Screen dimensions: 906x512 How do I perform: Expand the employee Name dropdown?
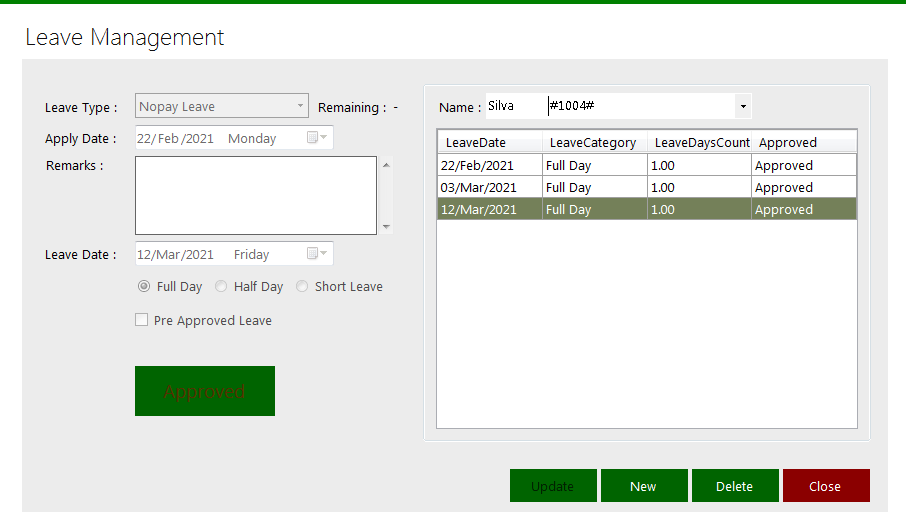743,106
